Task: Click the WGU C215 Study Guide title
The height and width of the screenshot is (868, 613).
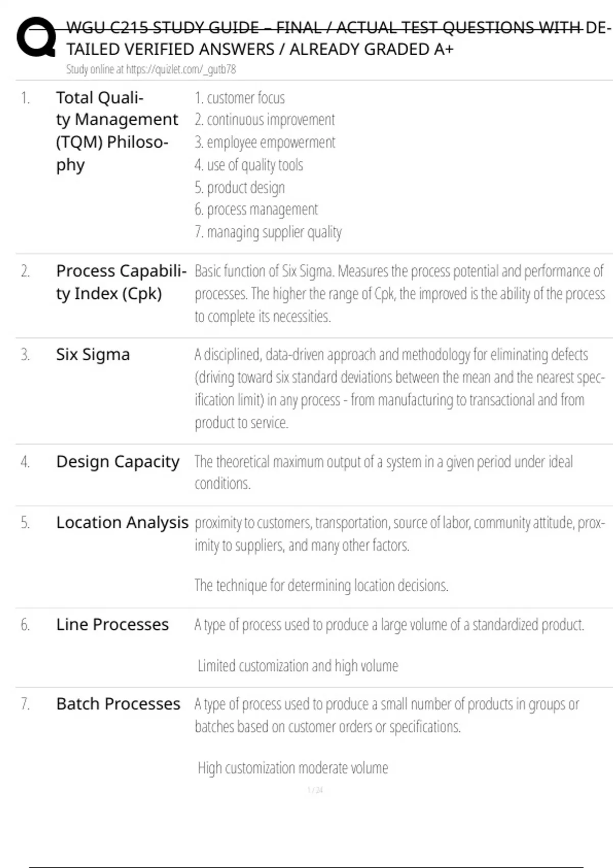Action: click(x=337, y=38)
